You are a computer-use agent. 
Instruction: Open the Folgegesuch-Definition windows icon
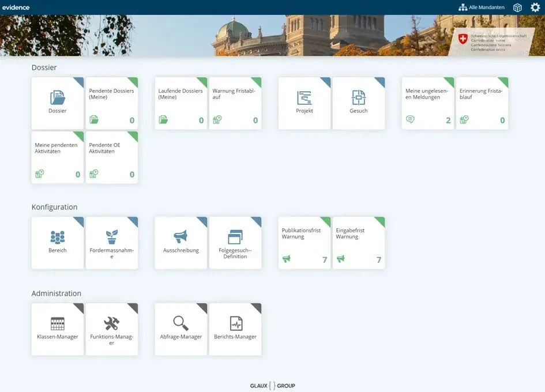235,237
